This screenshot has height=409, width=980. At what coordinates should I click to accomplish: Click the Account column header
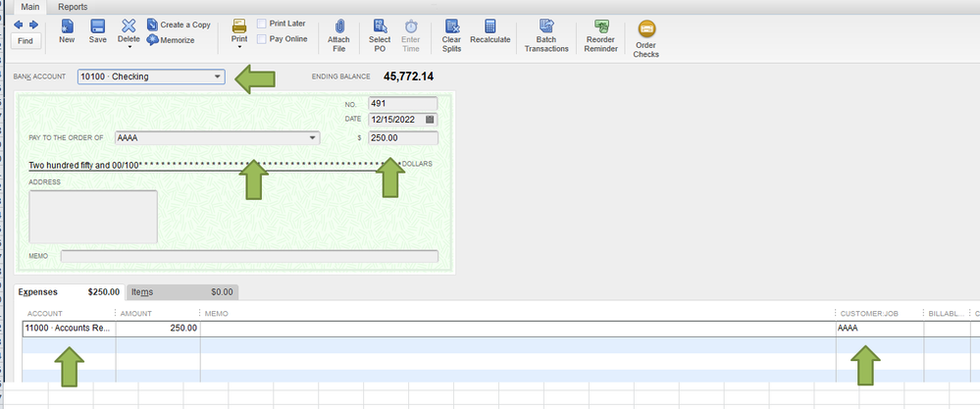(x=45, y=314)
